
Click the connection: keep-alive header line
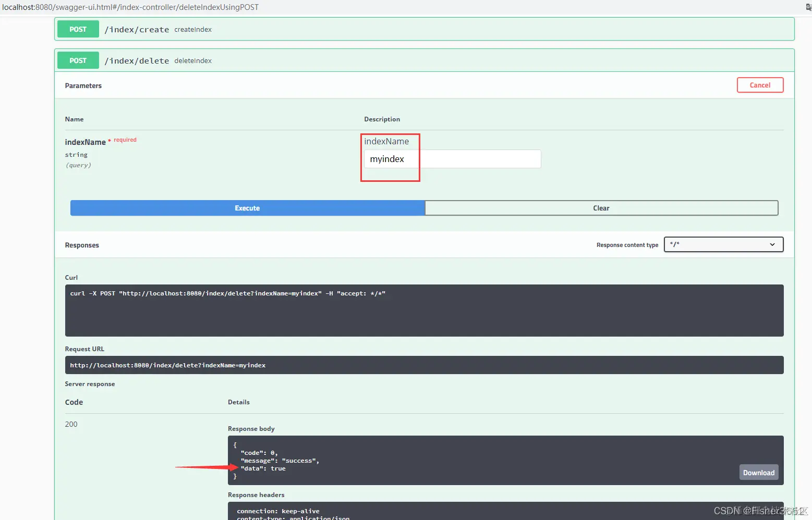click(278, 511)
